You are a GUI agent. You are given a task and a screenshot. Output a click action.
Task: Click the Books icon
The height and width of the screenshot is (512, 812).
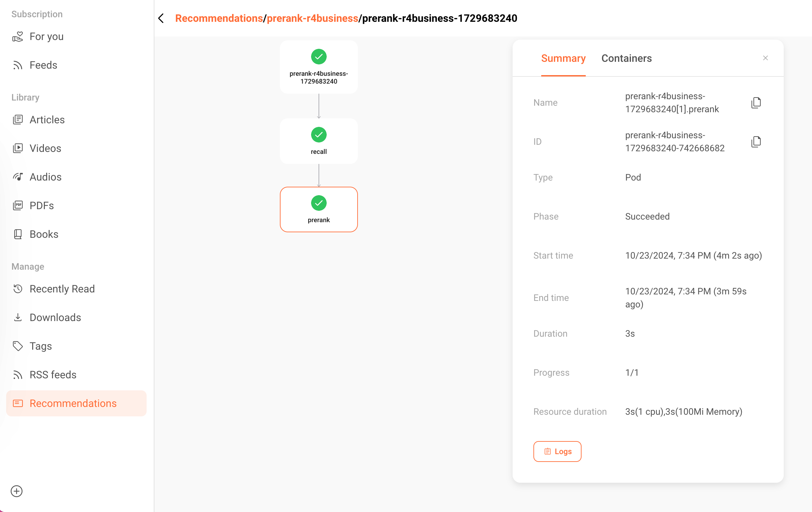[x=18, y=234]
